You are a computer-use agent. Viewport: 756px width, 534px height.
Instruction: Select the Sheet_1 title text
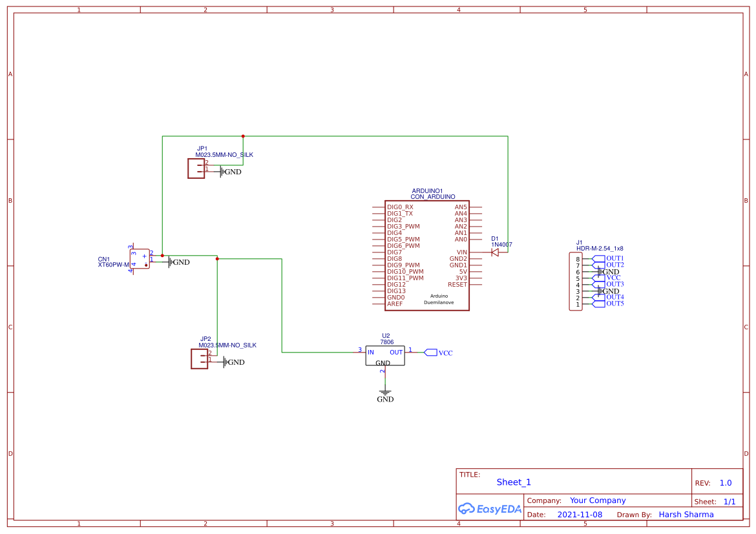click(514, 482)
